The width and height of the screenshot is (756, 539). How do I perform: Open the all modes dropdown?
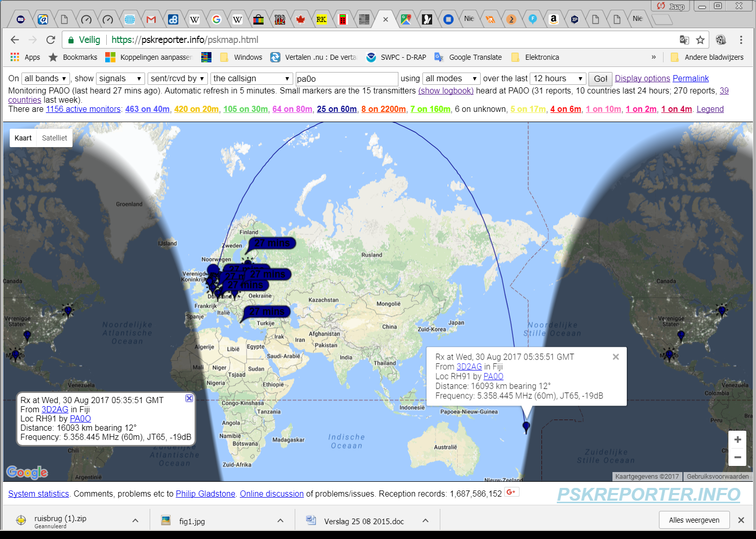pyautogui.click(x=451, y=78)
